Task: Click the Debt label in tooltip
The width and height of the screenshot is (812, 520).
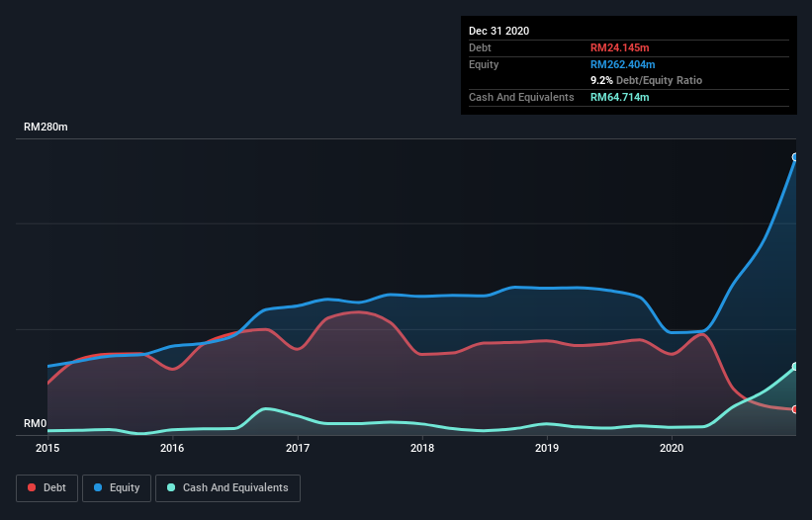Action: [480, 47]
